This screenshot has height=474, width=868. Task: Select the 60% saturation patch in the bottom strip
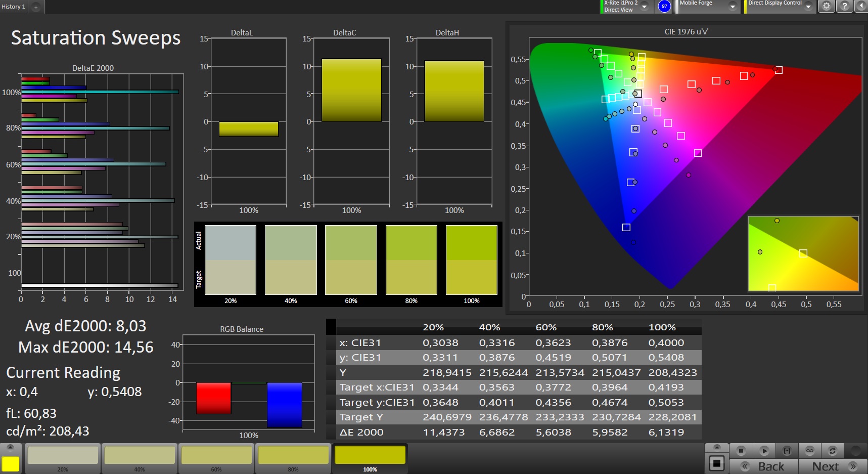click(x=216, y=458)
